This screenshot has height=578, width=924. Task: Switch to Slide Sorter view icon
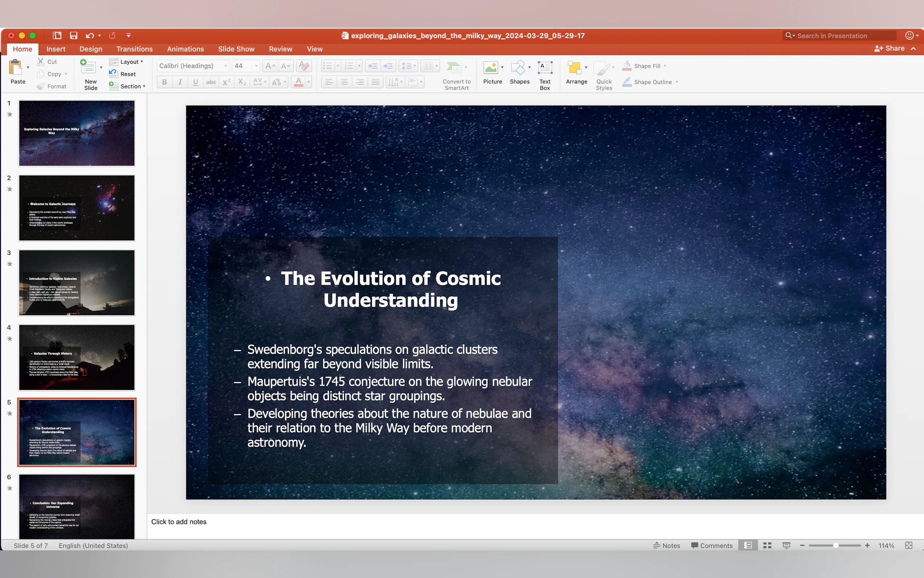click(x=767, y=546)
